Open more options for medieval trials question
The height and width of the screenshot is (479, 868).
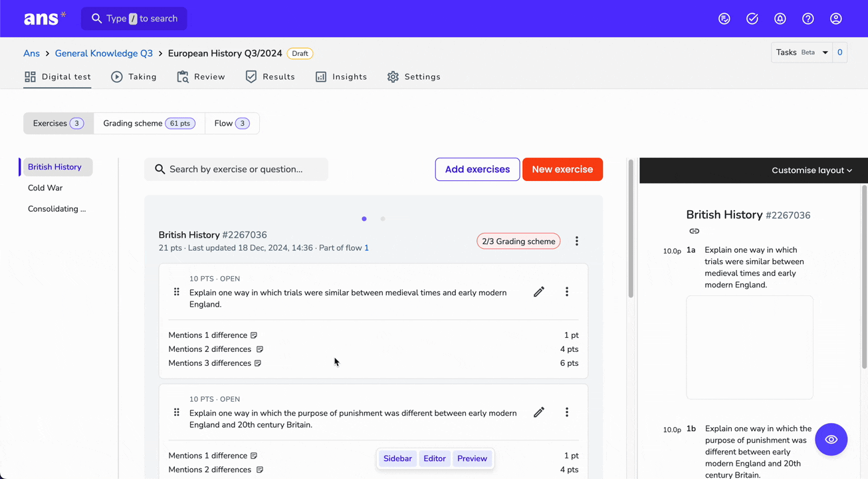567,292
